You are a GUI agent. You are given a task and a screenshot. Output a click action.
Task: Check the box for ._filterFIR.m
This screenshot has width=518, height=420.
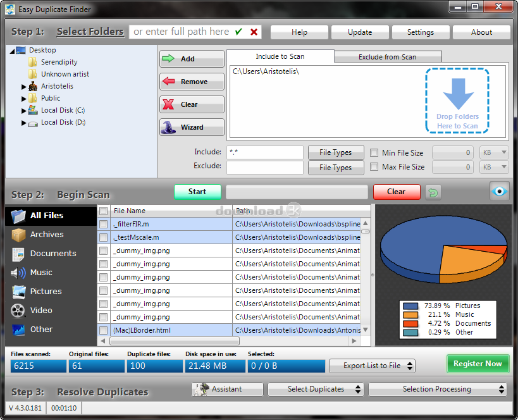tap(103, 224)
